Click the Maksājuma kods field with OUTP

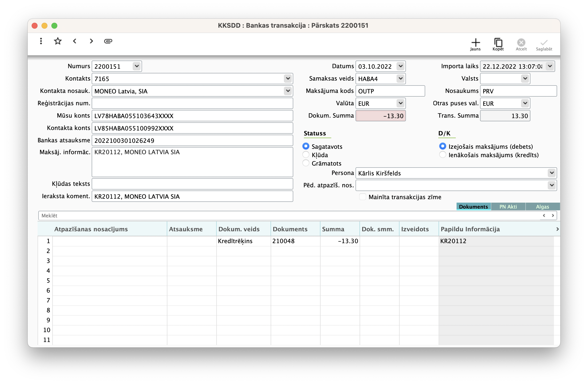(390, 91)
